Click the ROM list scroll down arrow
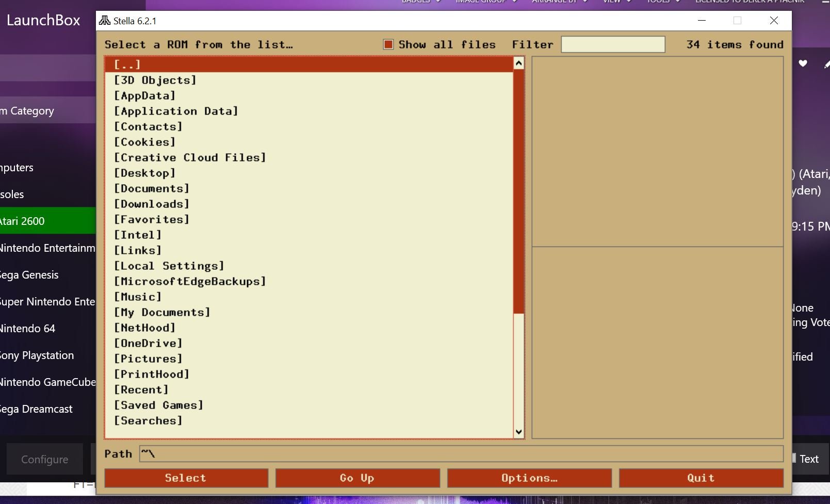Image resolution: width=830 pixels, height=504 pixels. click(x=519, y=432)
